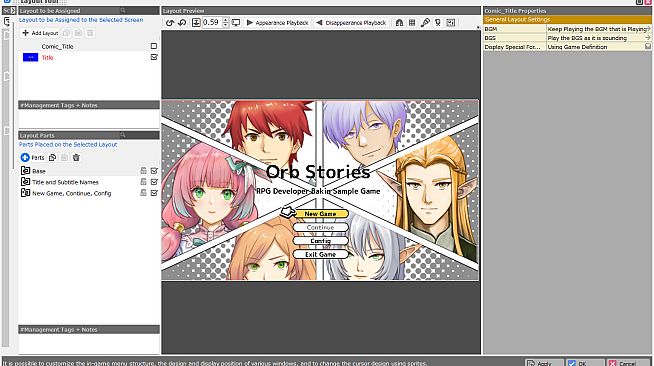Screen dimensions: 654x366
Task: Click the lock icon on New Game, Continue, Config row
Action: [143, 193]
